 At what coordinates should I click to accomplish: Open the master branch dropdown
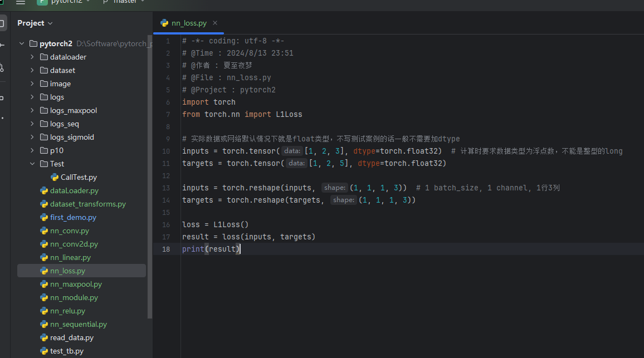[124, 2]
